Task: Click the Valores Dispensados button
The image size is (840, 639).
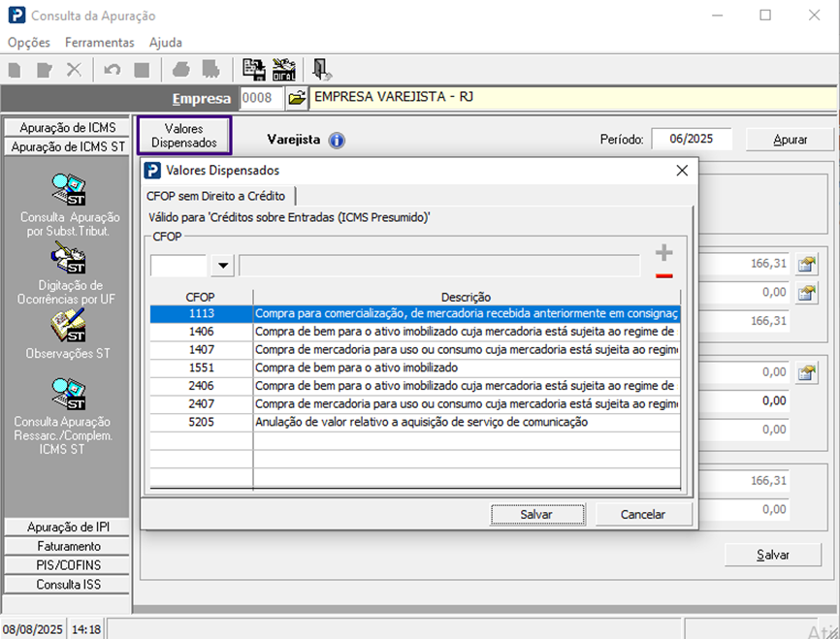Action: click(x=184, y=136)
